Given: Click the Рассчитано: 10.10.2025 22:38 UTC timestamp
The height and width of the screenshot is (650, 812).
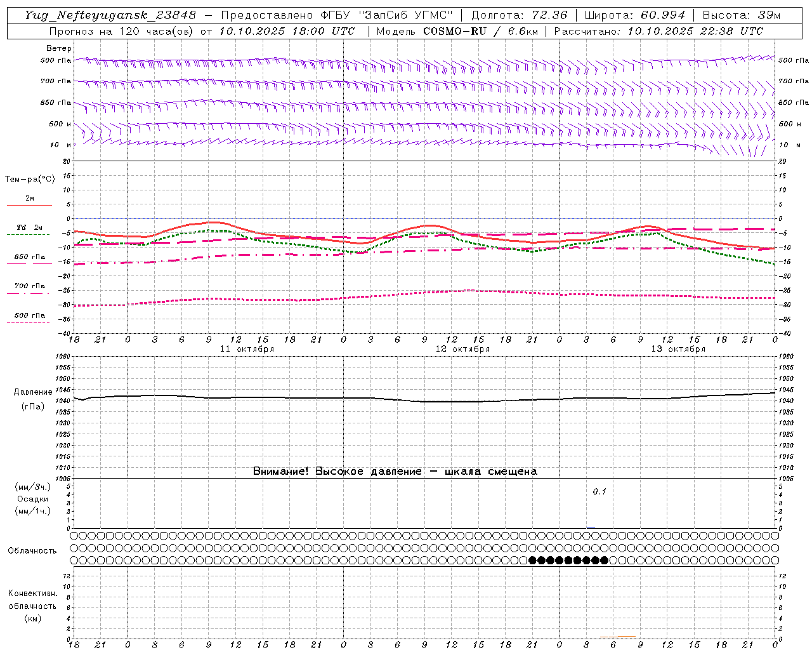Looking at the screenshot, I should click(x=658, y=31).
